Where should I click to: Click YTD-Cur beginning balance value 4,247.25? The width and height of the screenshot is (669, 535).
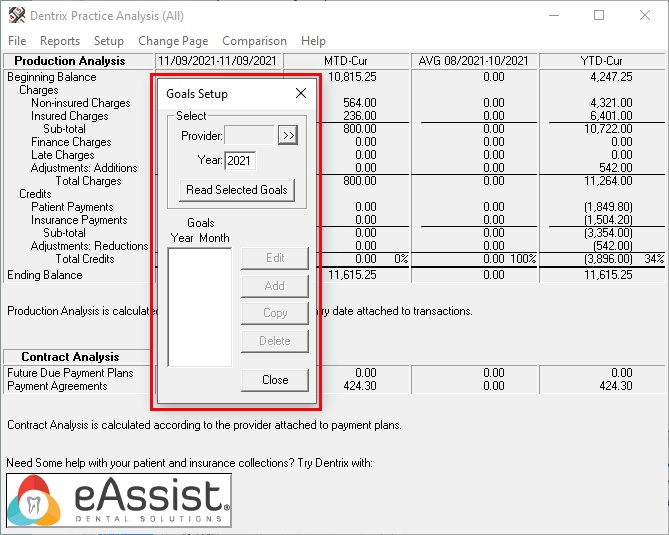611,77
